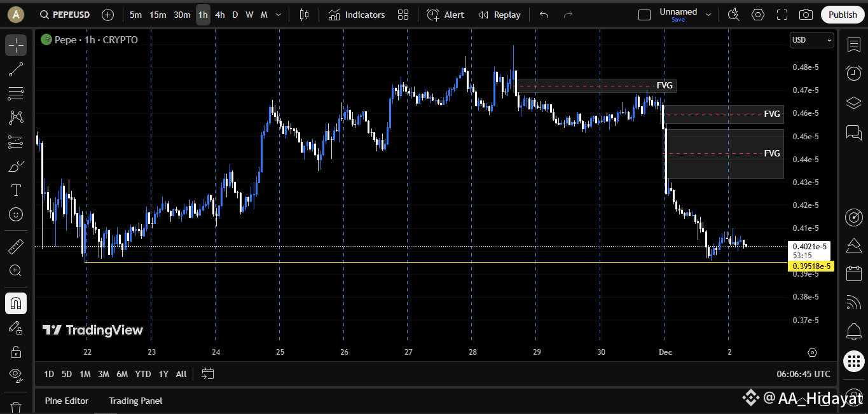Open the products grid menu
The image size is (868, 414).
[853, 361]
